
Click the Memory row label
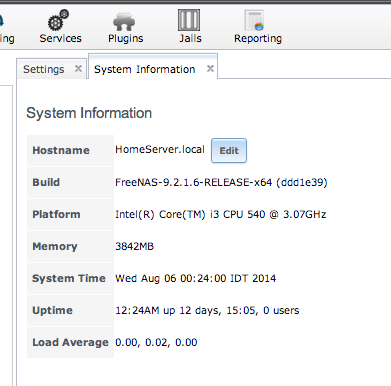(x=55, y=246)
